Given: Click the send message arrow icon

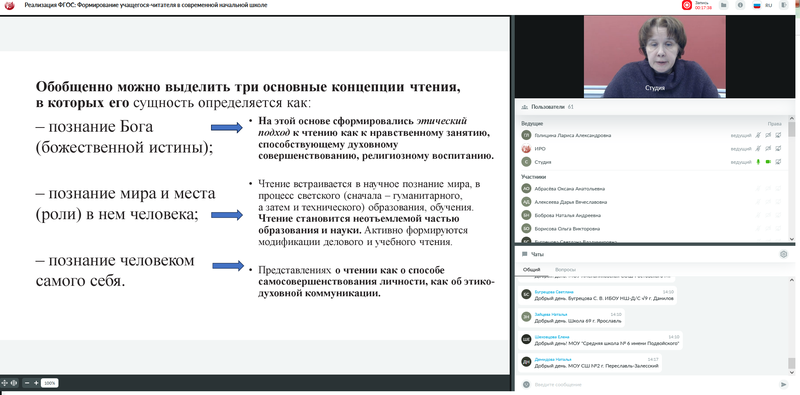Looking at the screenshot, I should (784, 384).
